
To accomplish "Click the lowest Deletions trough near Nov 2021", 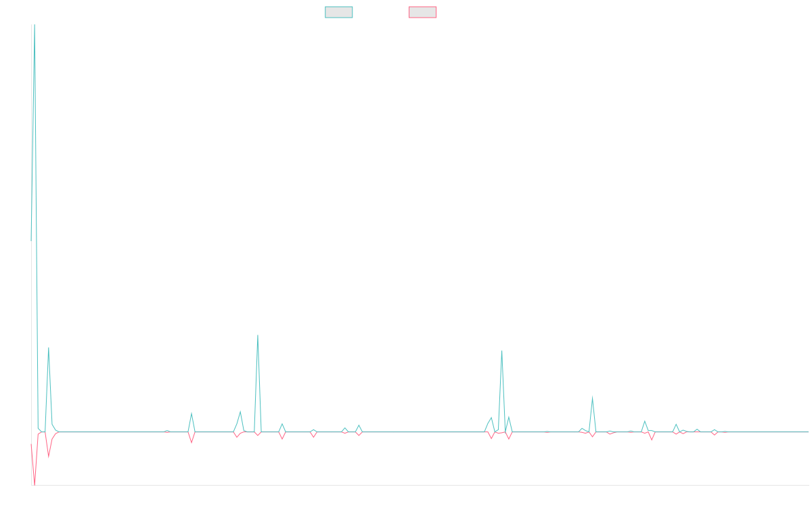I will coord(35,482).
